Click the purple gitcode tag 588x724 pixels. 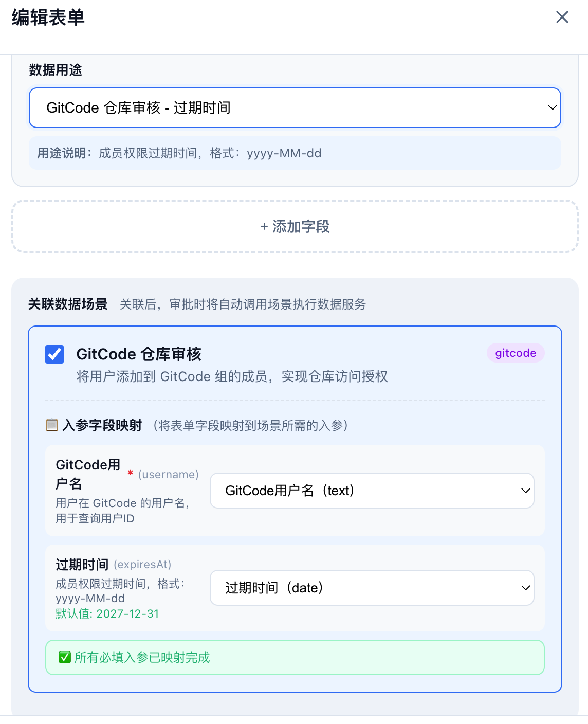coord(516,353)
